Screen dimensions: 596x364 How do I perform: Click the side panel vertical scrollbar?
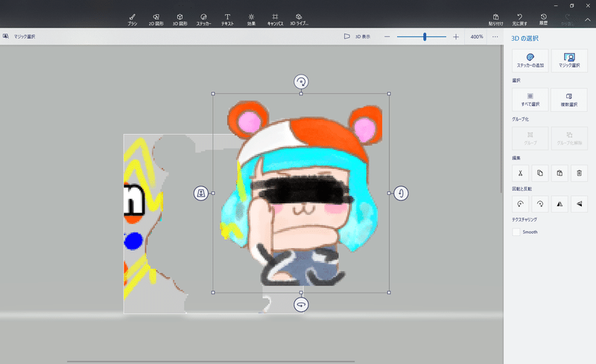[501, 118]
